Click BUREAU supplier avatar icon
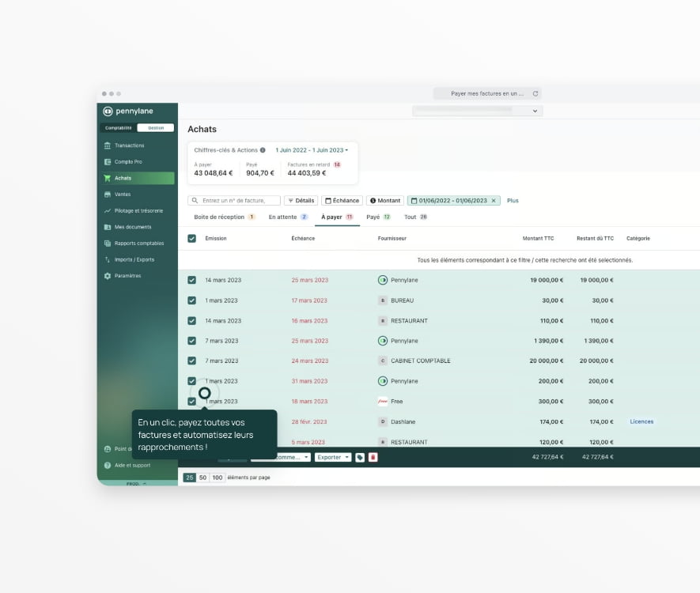700x593 pixels. click(x=383, y=300)
